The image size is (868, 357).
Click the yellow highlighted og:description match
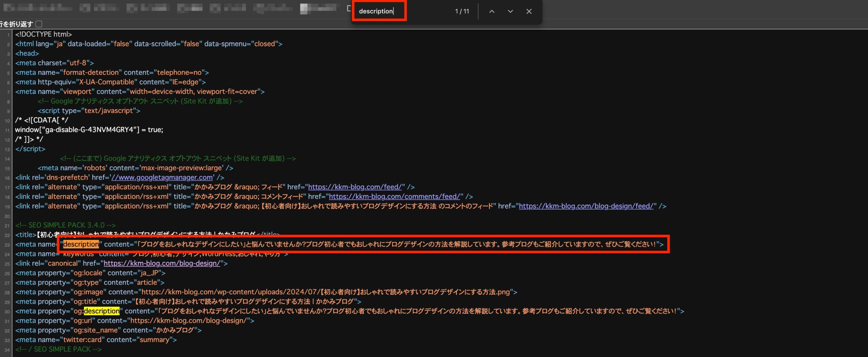102,311
